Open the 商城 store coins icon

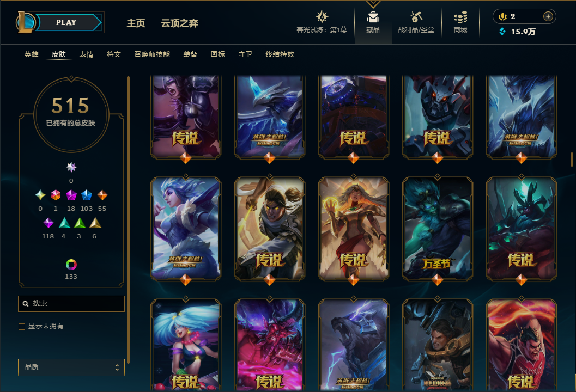pos(460,17)
